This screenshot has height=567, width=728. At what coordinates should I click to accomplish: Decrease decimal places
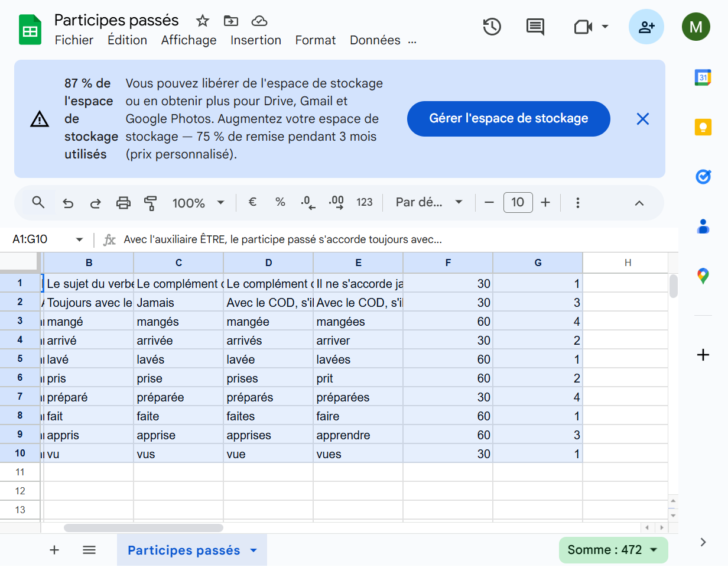pyautogui.click(x=308, y=203)
